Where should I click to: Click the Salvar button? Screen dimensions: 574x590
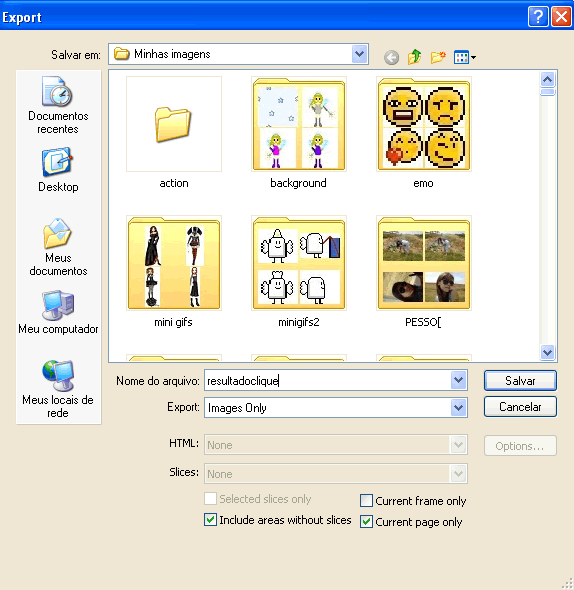pos(520,381)
